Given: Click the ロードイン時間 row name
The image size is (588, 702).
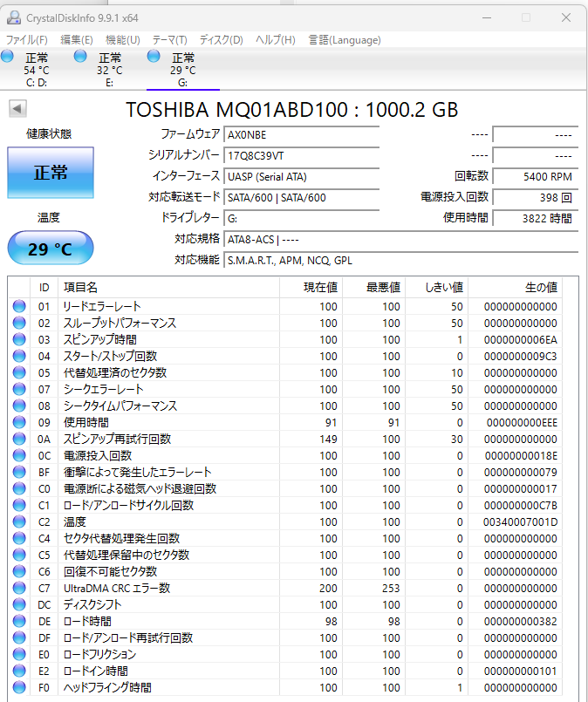Looking at the screenshot, I should click(95, 671).
